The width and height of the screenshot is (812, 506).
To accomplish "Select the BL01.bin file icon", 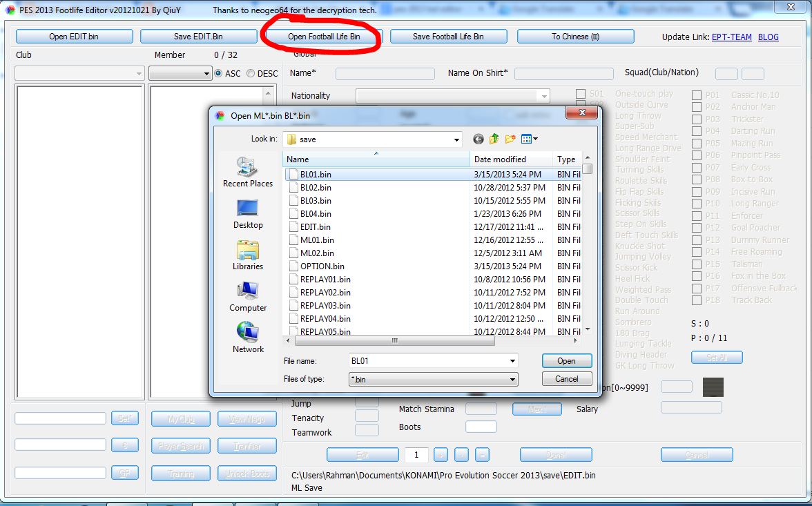I will click(293, 175).
